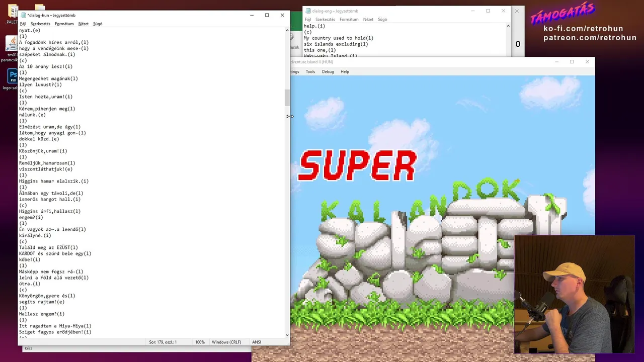644x362 pixels.
Task: Place cursor on line 'Isten hozta,uram!(i)'
Action: 46,97
